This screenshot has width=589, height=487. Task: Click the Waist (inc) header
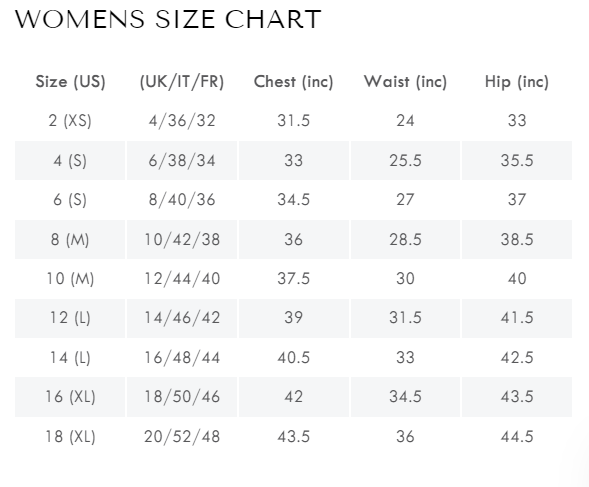(x=405, y=82)
